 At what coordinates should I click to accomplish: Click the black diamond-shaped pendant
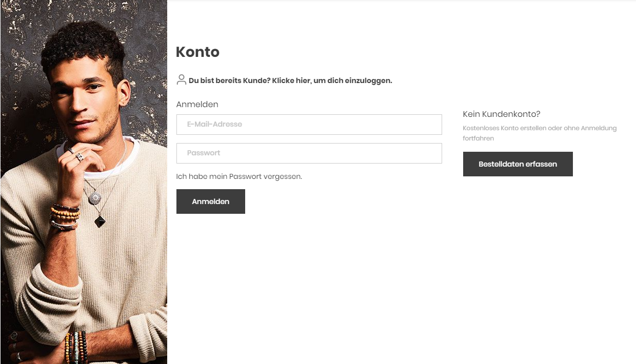coord(100,221)
